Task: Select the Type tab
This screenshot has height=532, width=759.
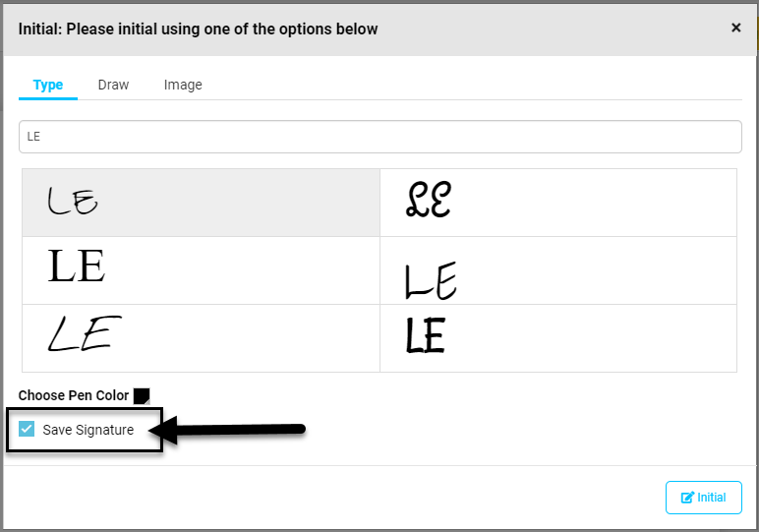Action: click(48, 85)
